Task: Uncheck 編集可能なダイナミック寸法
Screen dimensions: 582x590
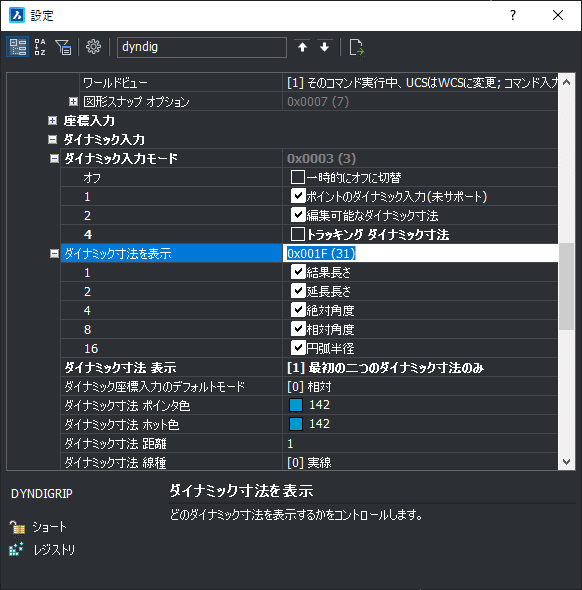Action: 298,215
